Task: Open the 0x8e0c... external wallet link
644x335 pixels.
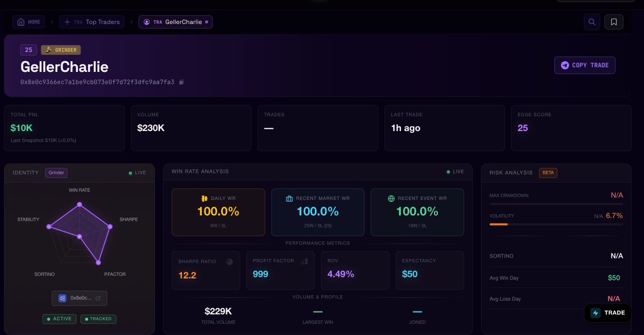Action: tap(79, 298)
